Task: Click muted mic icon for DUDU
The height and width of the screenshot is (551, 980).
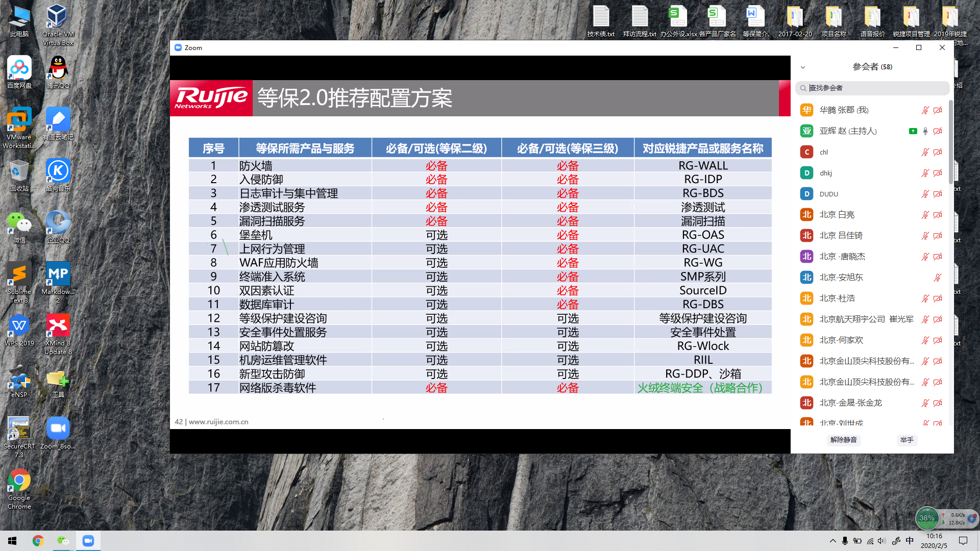Action: coord(925,194)
